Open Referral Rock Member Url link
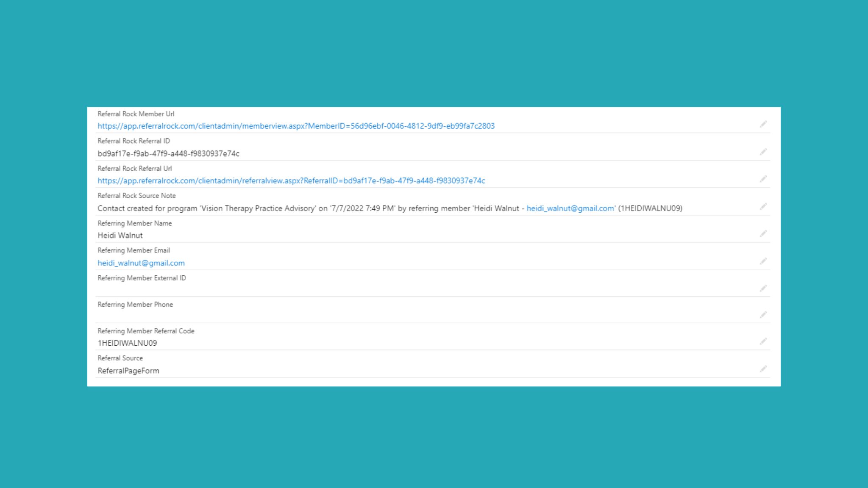Screen dimensions: 868x488 point(296,126)
